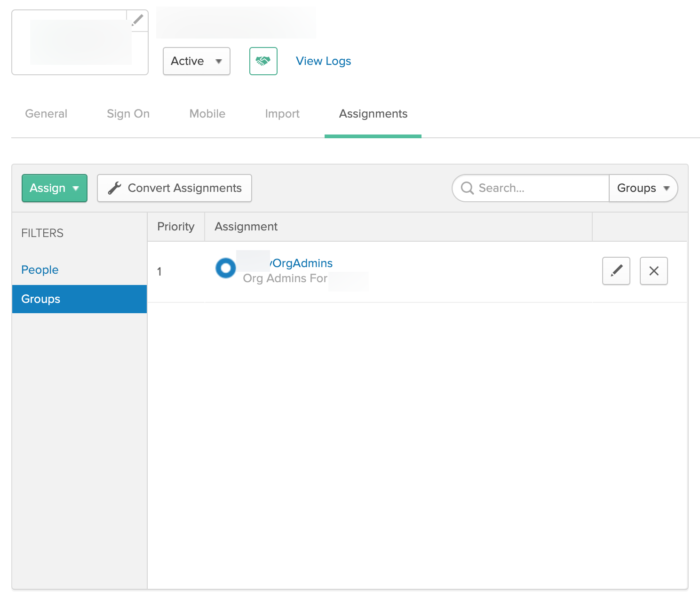Image resolution: width=700 pixels, height=601 pixels.
Task: Open the Mobile tab
Action: pyautogui.click(x=207, y=114)
